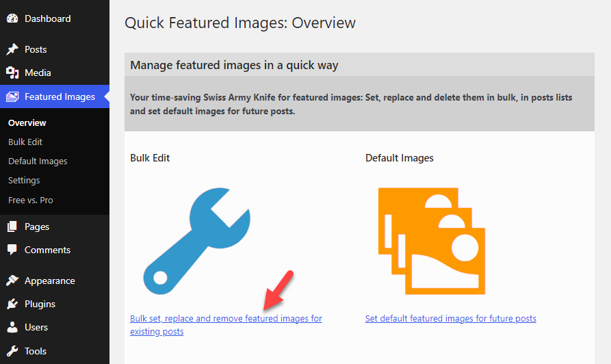Image resolution: width=611 pixels, height=364 pixels.
Task: Click the Plugins plug icon
Action: point(12,304)
